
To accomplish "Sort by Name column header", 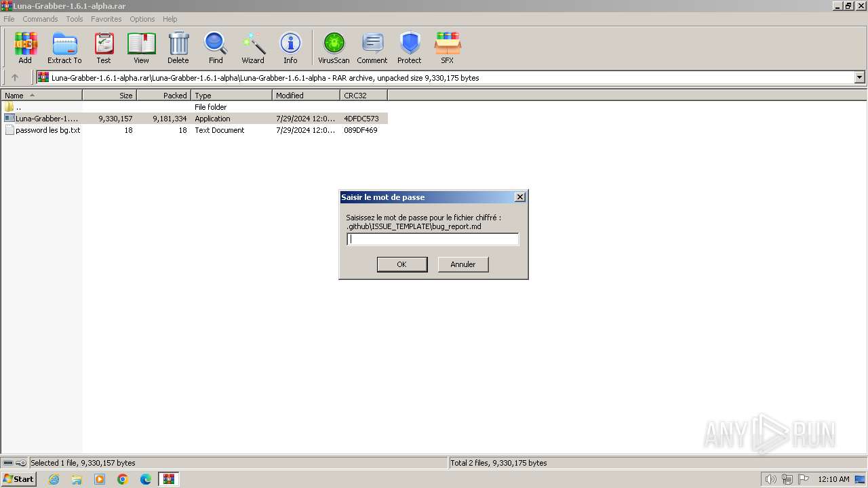I will 41,96.
